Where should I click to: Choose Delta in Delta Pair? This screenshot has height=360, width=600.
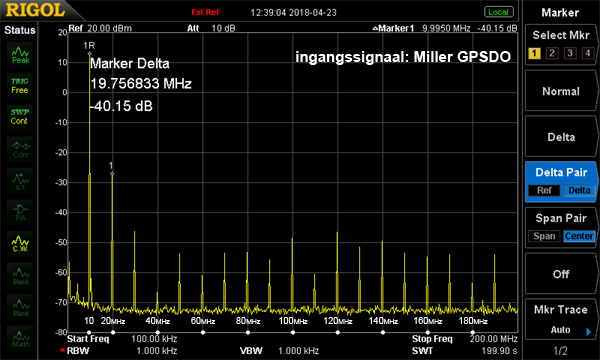point(579,191)
